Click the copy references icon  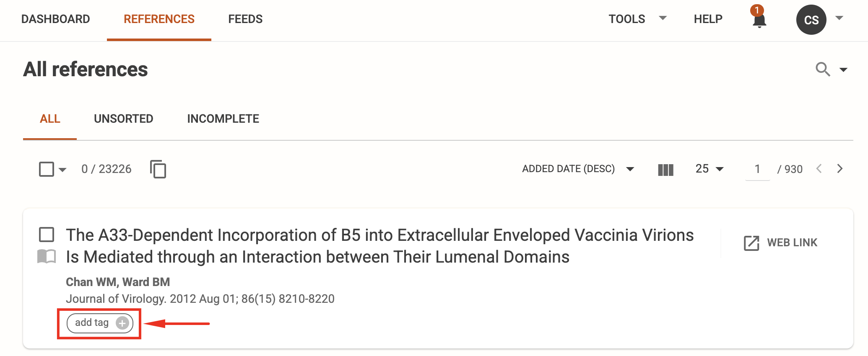(158, 169)
